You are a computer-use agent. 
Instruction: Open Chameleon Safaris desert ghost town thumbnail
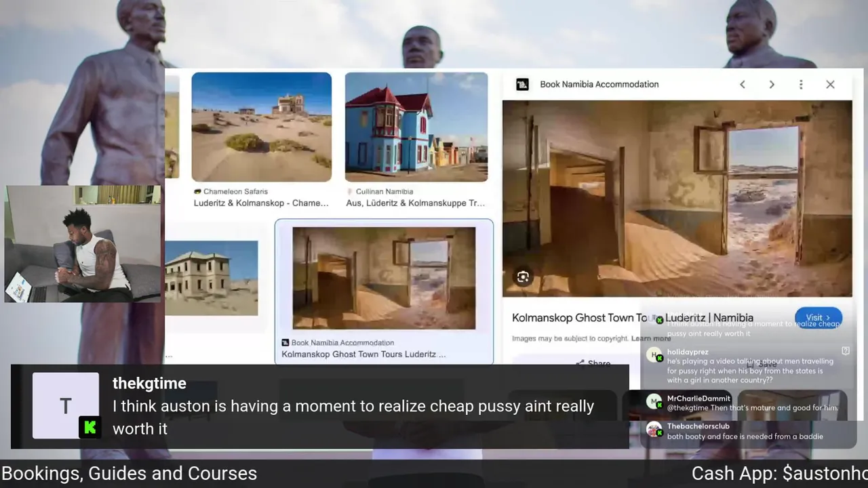(x=262, y=127)
